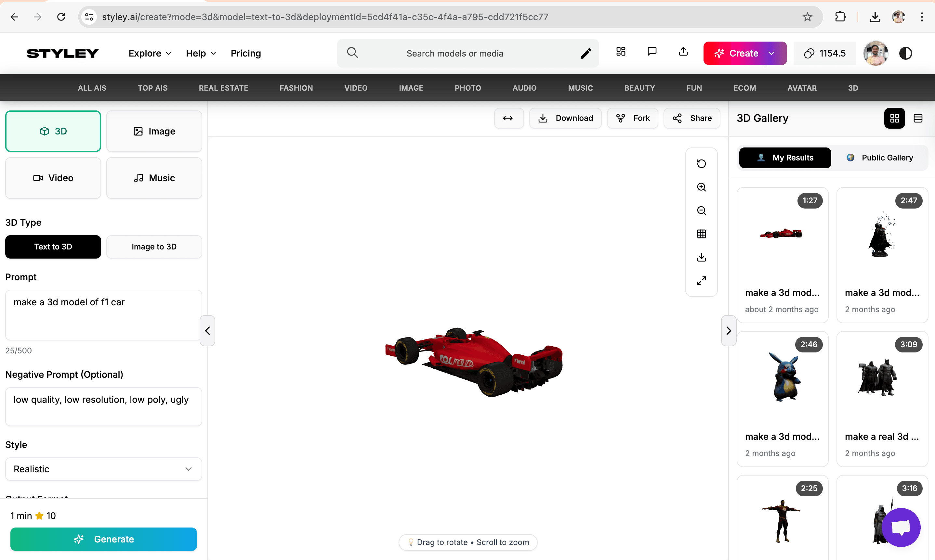Screen dimensions: 935x560
Task: Open the purple chat support bubble
Action: click(901, 527)
